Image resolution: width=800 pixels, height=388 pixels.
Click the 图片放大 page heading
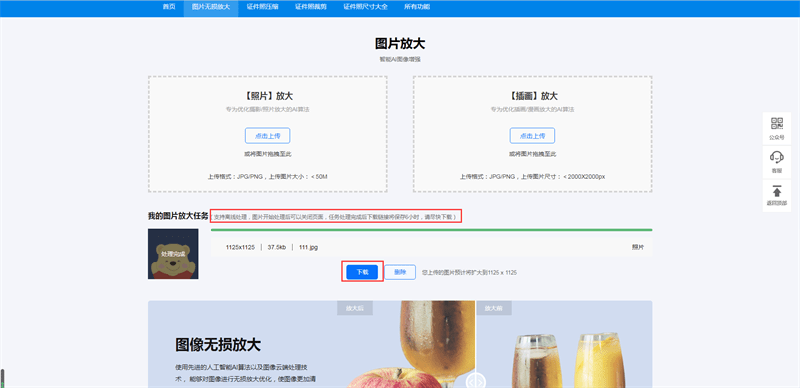pos(400,44)
